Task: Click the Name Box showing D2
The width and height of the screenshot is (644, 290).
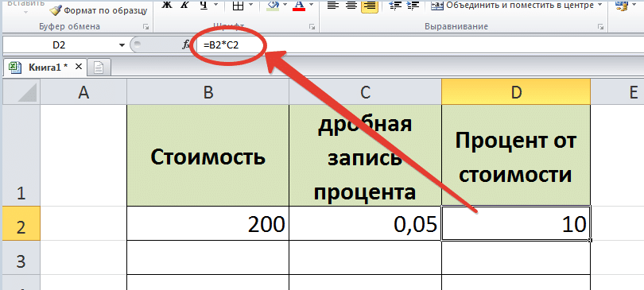Action: point(59,44)
